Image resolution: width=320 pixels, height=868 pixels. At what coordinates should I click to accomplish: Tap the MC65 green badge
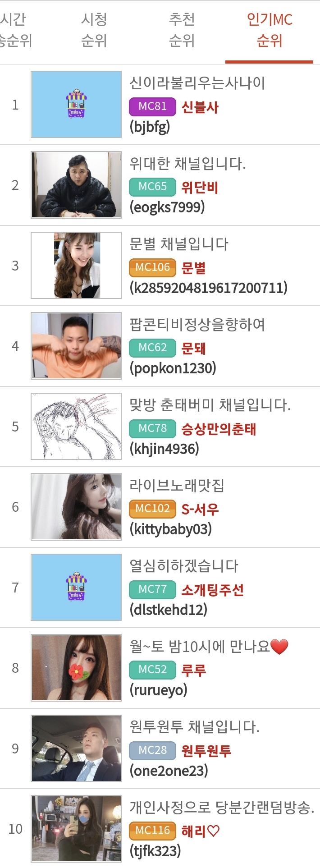tap(152, 187)
